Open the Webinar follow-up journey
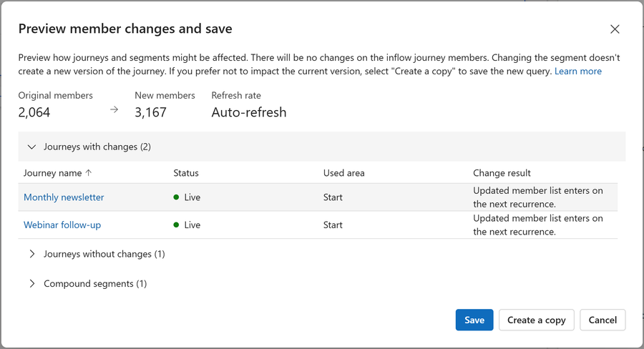 point(62,225)
